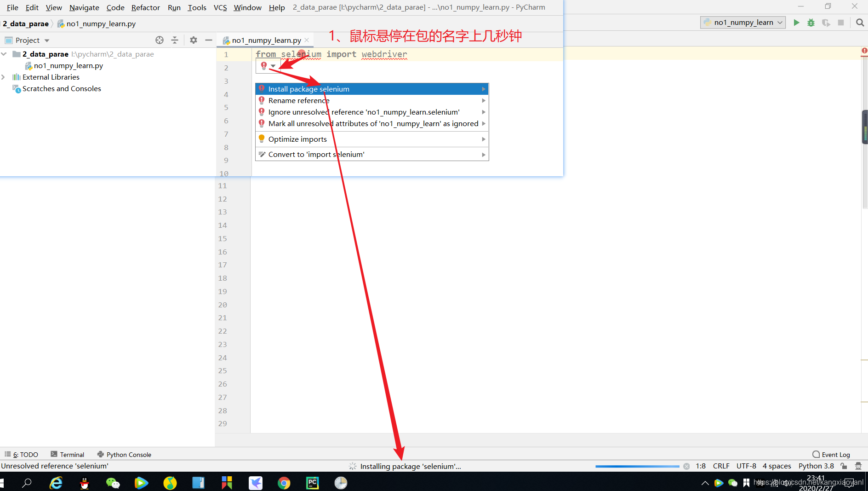Open the Terminal tool window
This screenshot has width=868, height=491.
tap(67, 455)
